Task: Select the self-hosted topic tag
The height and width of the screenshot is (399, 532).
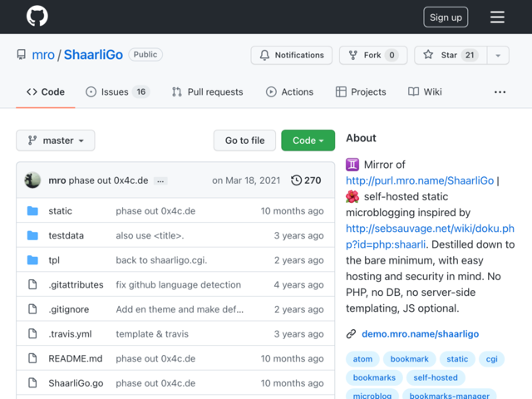Action: coord(436,377)
